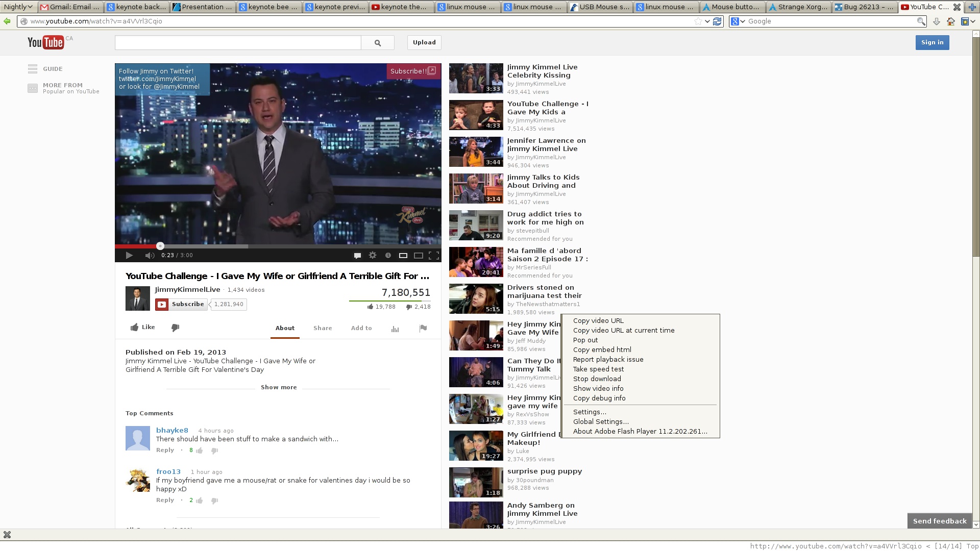Image resolution: width=980 pixels, height=551 pixels.
Task: Switch to large player size
Action: (x=419, y=256)
